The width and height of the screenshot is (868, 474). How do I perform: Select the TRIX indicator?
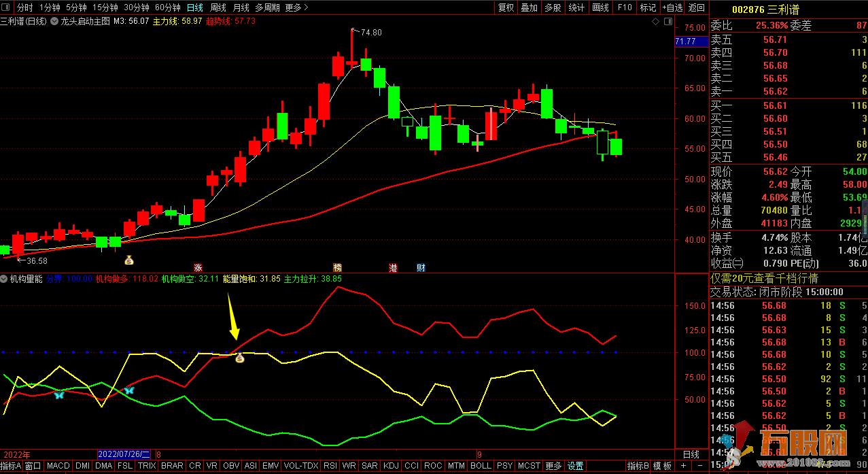point(147,466)
